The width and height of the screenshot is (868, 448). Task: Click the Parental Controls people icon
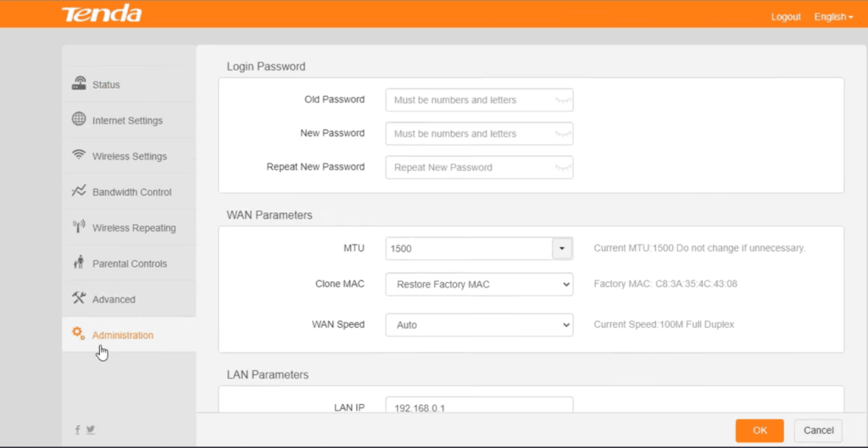(79, 263)
